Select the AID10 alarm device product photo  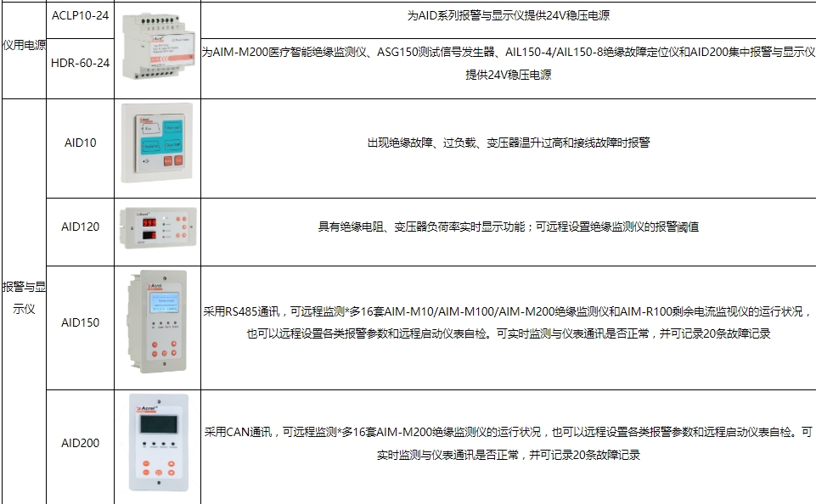coord(159,140)
